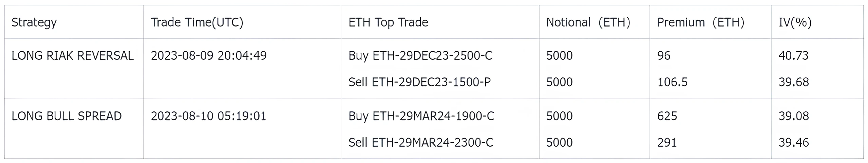The image size is (868, 163).
Task: Click the IV value 39.46
Action: pyautogui.click(x=794, y=143)
